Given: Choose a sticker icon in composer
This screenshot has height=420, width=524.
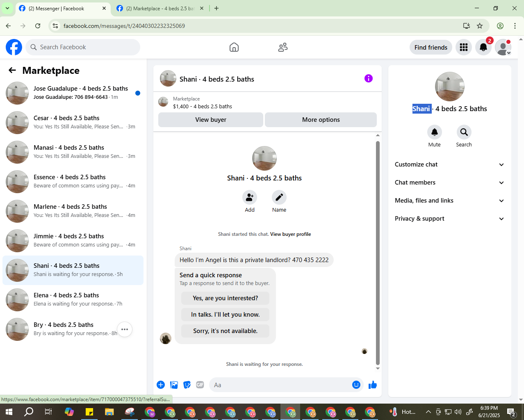Looking at the screenshot, I should [x=187, y=385].
